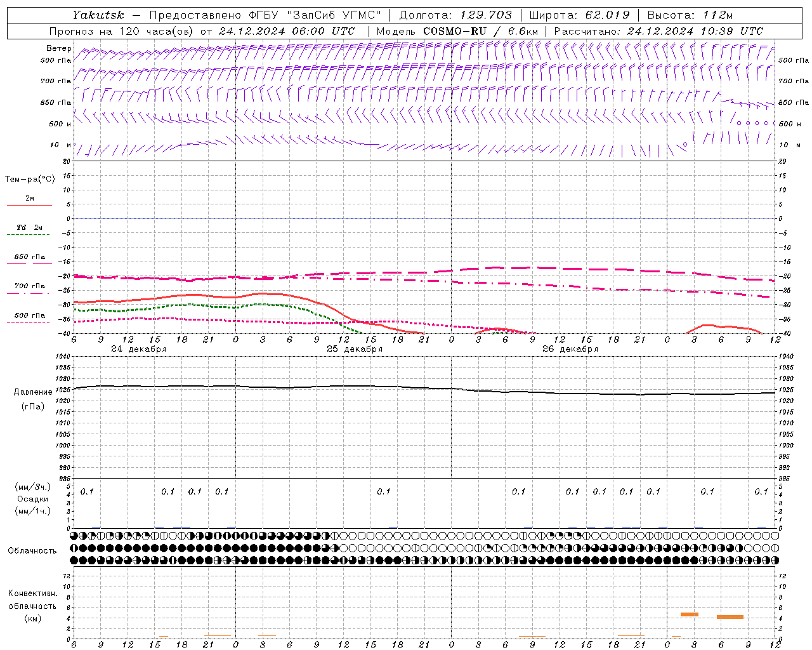The image size is (812, 650).
Task: Click the '(мм/3ч.)' precipitation unit label
Action: [x=33, y=487]
